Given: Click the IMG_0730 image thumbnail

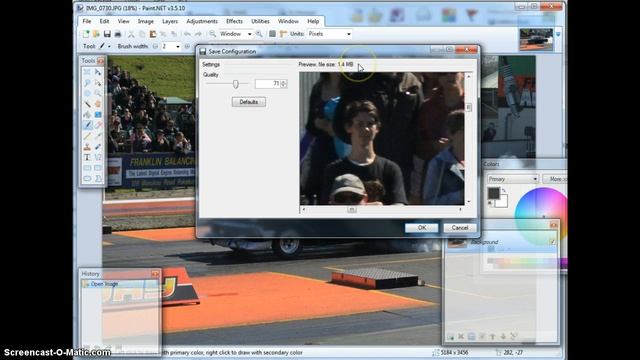Looking at the screenshot, I should pos(536,39).
